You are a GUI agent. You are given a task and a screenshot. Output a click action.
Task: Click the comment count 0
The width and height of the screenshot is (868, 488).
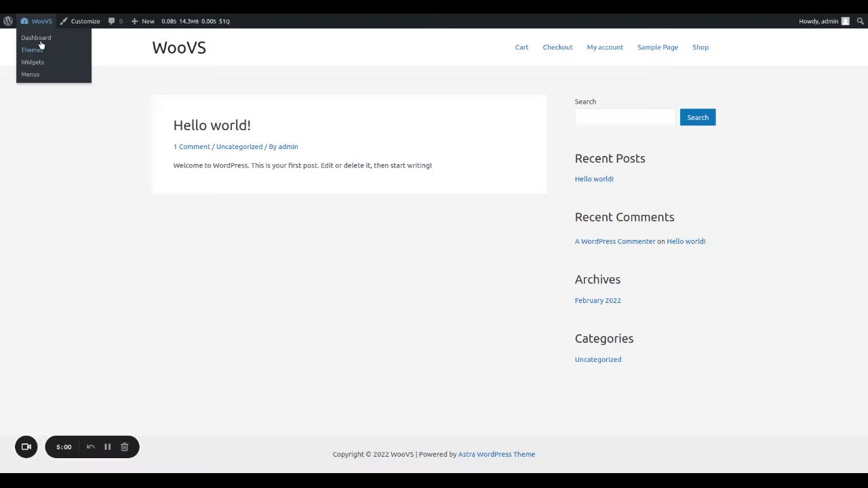pyautogui.click(x=121, y=21)
